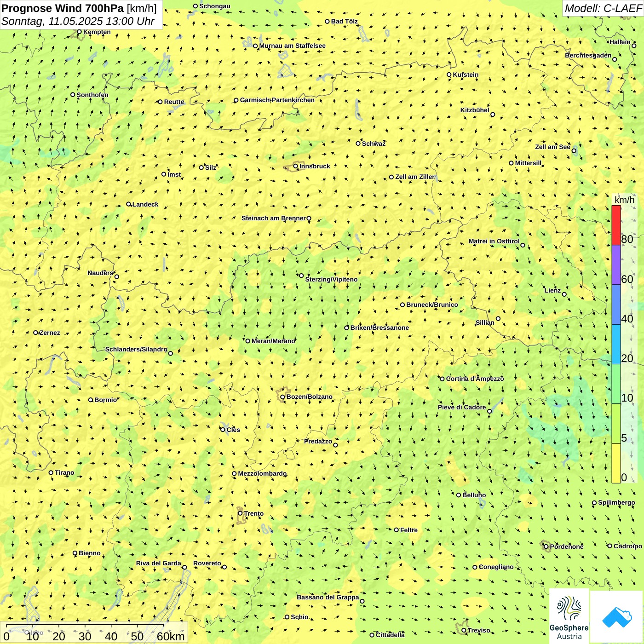
Task: Click the 'Zernez' label
Action: (x=50, y=333)
